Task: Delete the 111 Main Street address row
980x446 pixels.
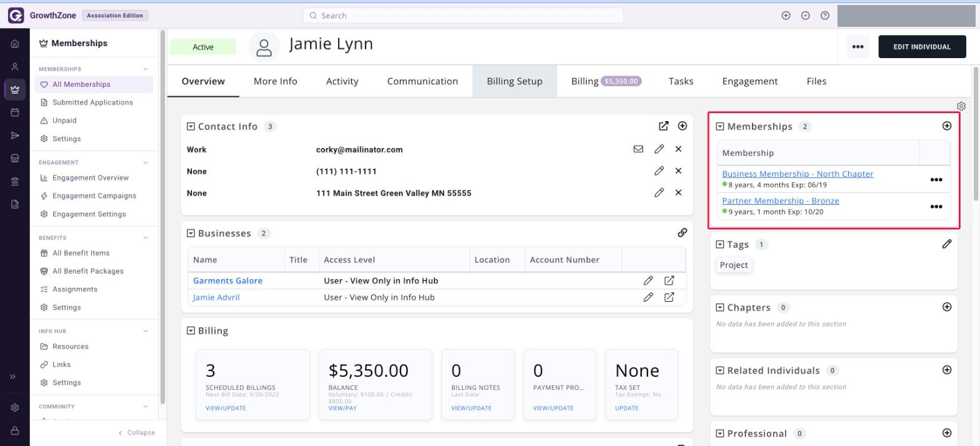Action: [x=678, y=193]
